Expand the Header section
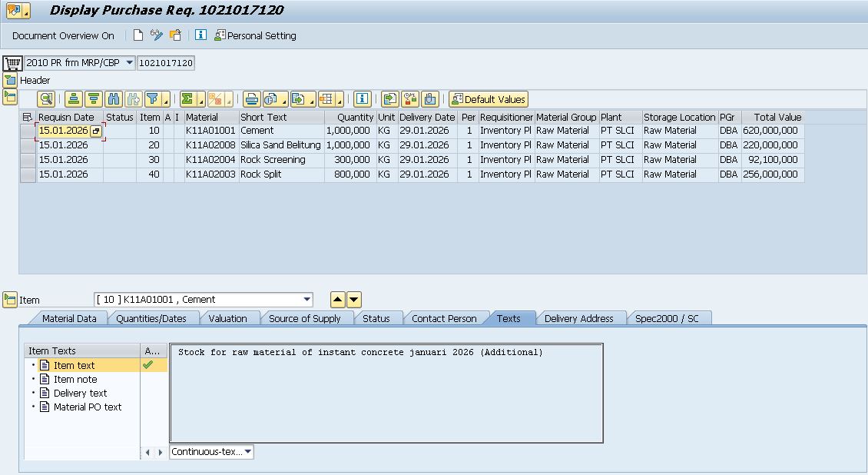 (x=9, y=80)
